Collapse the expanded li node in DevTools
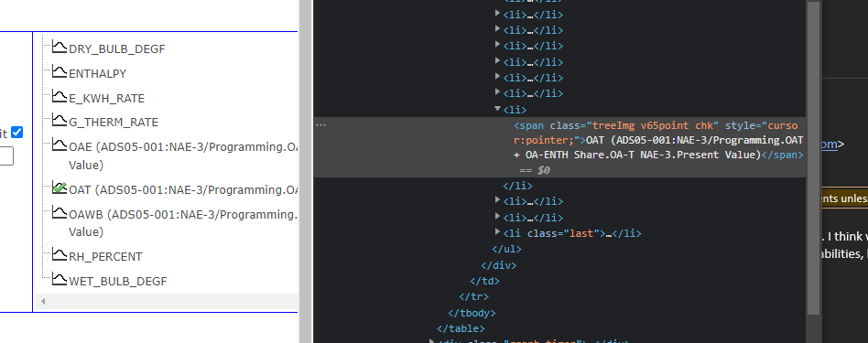The height and width of the screenshot is (343, 868). [x=497, y=110]
